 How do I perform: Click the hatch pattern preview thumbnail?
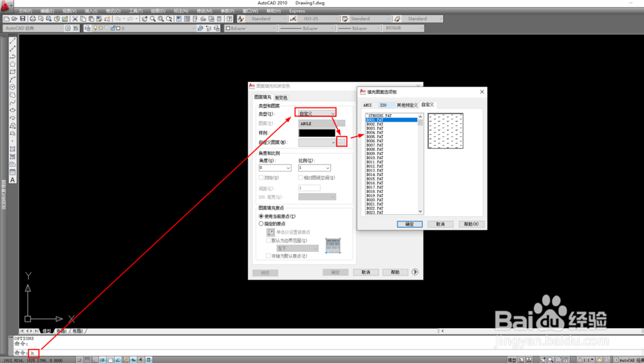point(445,131)
